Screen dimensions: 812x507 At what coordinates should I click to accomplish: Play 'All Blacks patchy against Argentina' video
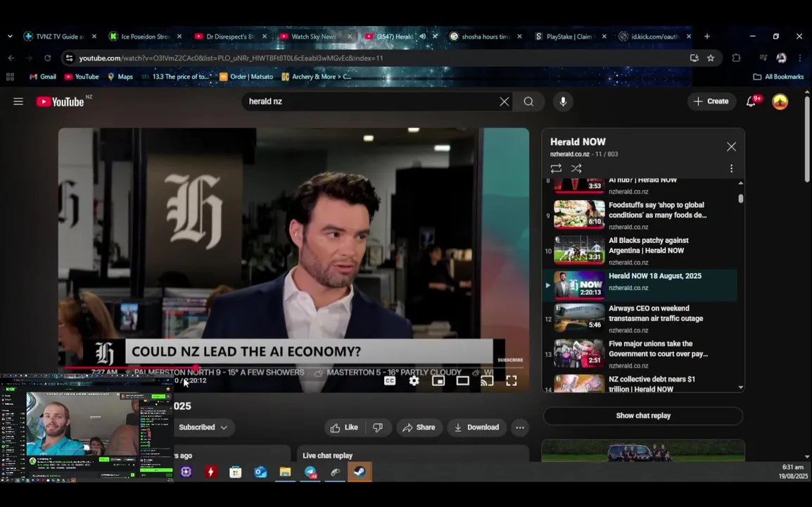coord(640,251)
